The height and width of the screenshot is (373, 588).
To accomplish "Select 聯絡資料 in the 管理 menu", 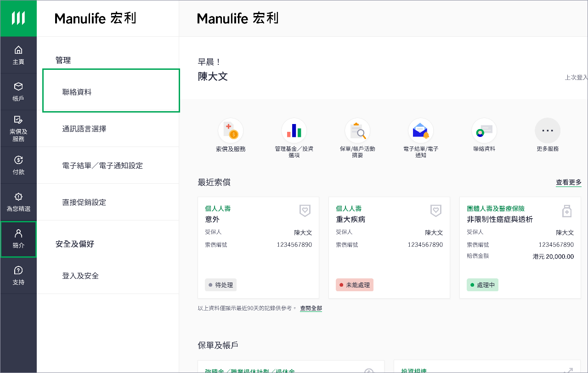I will coord(111,90).
